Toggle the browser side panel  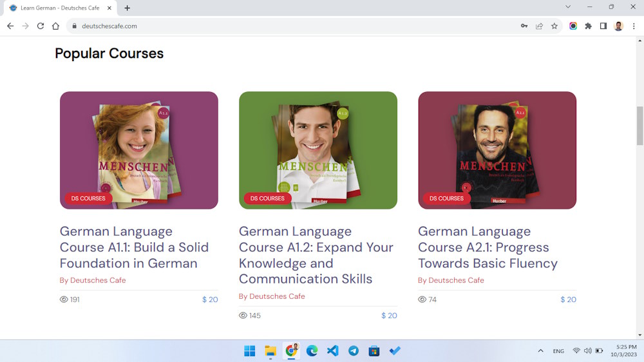tap(603, 26)
